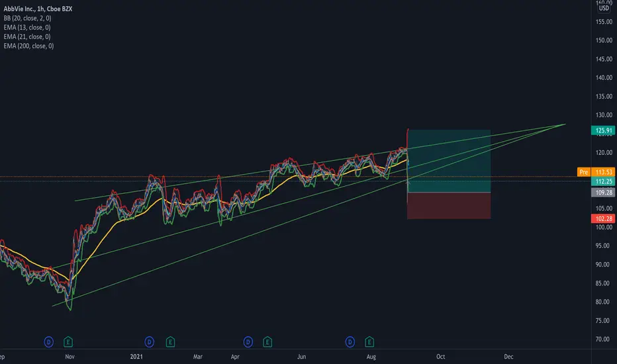Click the July dividend D marker
Viewport: 617px width, 364px height.
pos(350,342)
